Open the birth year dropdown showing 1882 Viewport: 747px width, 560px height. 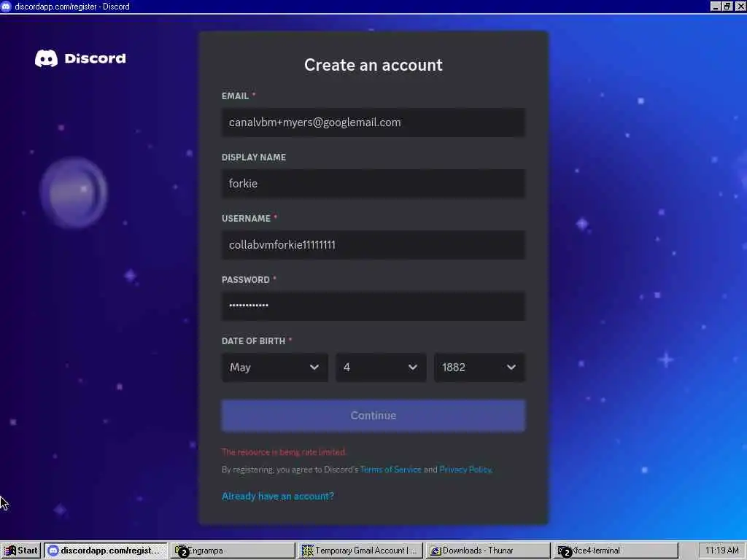tap(479, 367)
